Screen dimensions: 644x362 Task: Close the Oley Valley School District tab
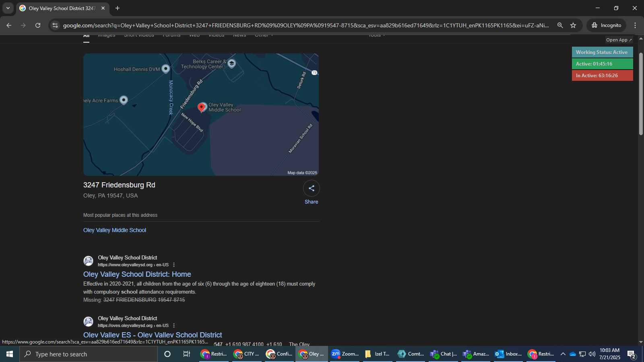103,8
